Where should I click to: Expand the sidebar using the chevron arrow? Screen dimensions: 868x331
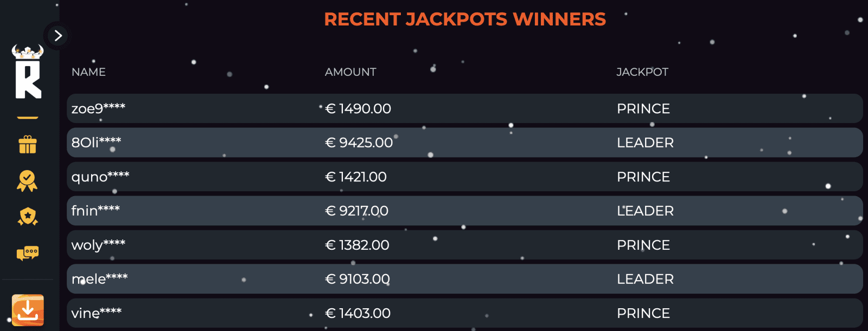pyautogui.click(x=58, y=36)
